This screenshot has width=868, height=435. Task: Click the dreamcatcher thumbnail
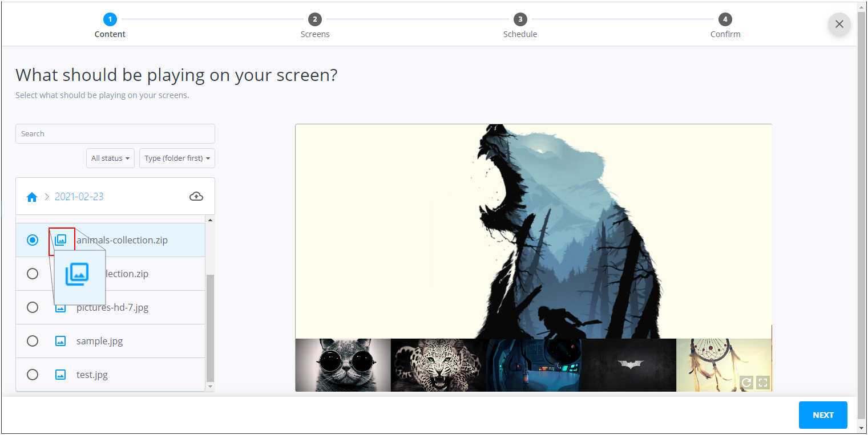[x=724, y=365]
